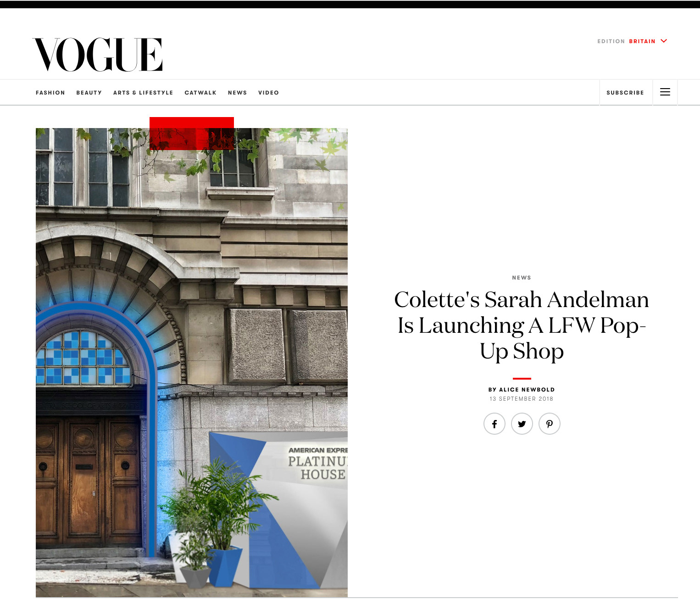Open the Beauty menu
This screenshot has height=599, width=700.
coord(89,93)
